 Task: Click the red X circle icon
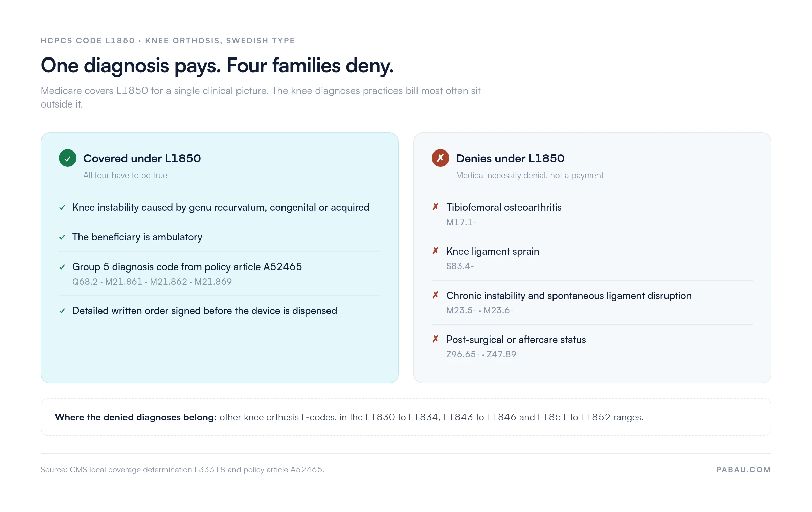(x=440, y=158)
